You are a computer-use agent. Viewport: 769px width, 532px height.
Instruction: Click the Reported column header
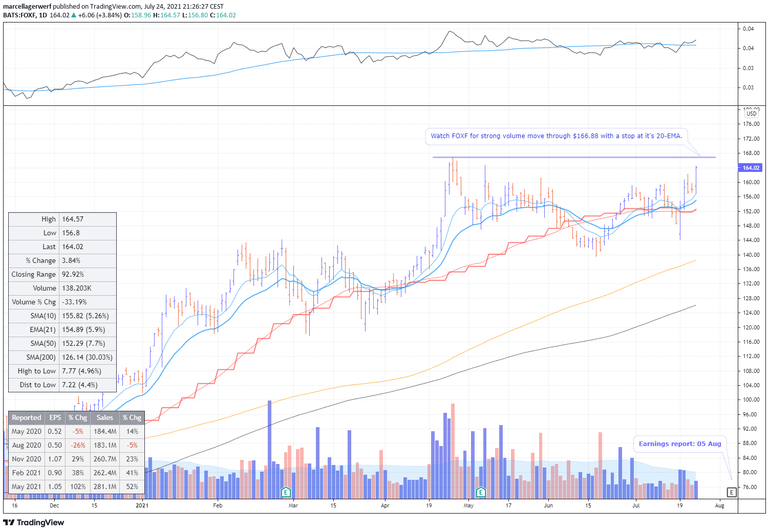[x=27, y=417]
